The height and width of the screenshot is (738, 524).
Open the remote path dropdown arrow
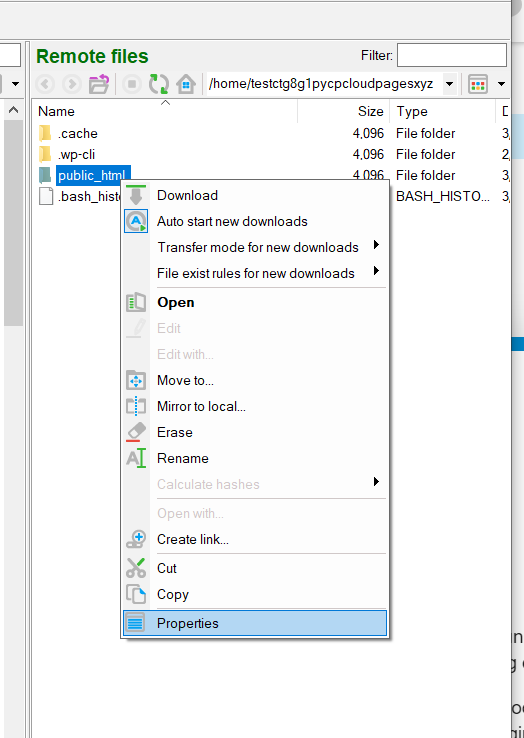click(x=450, y=84)
